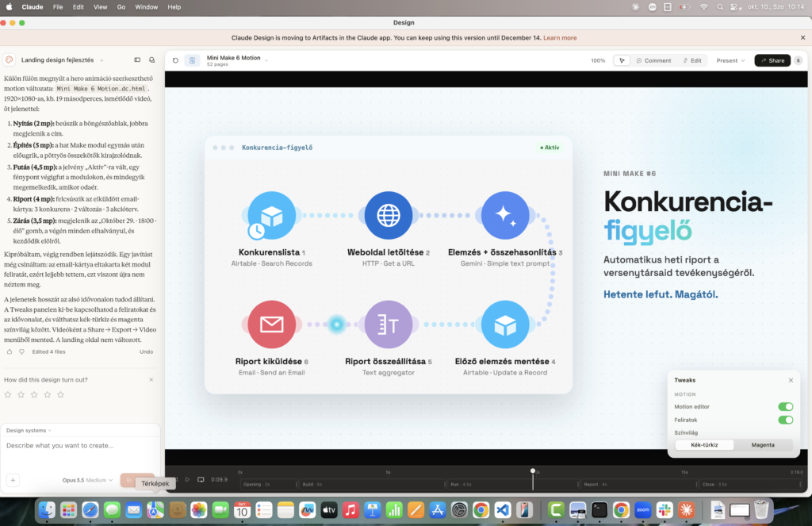Add attachment with the plus icon

pyautogui.click(x=13, y=480)
